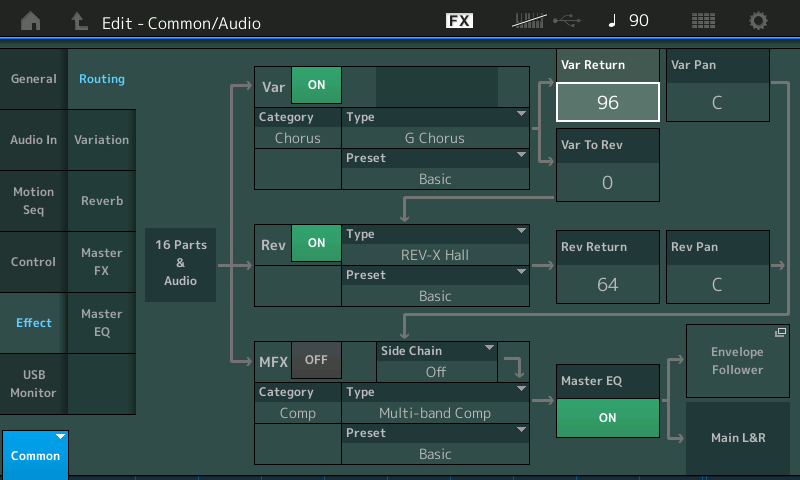The height and width of the screenshot is (480, 800).
Task: Switch to the General tab
Action: [x=34, y=79]
